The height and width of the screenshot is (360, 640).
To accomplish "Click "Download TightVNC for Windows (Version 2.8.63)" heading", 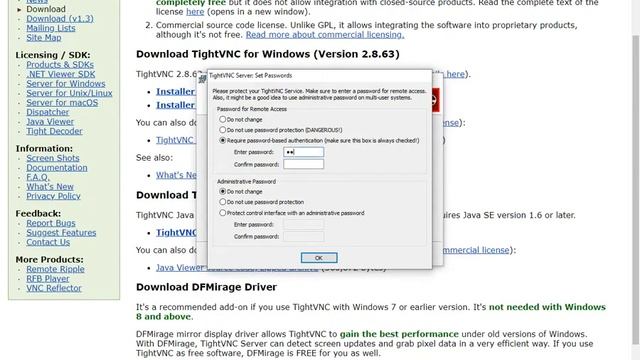I will 268,54.
